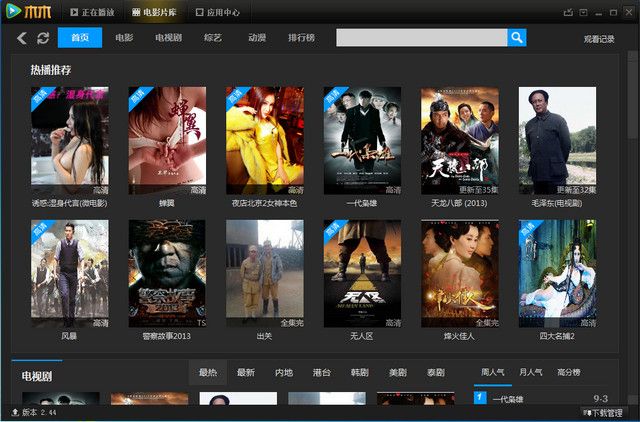
Task: Open the 无人区 movie poster
Action: [x=362, y=273]
